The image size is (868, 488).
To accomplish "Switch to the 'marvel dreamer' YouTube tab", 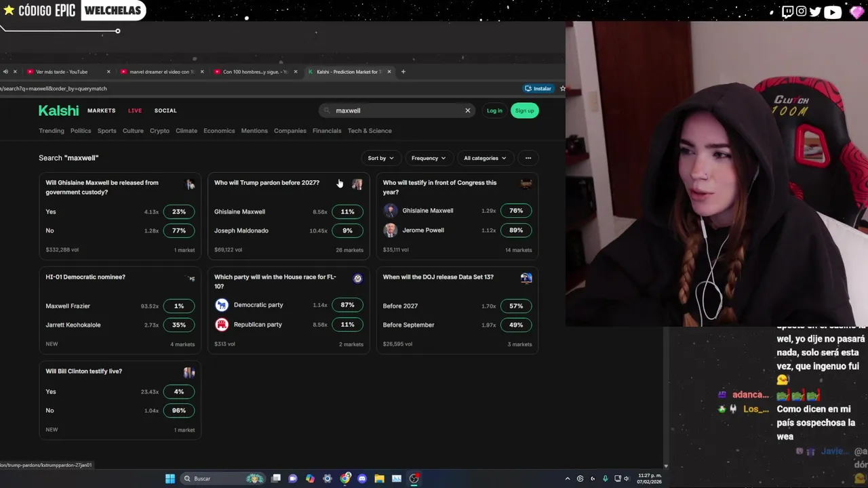I will [161, 72].
